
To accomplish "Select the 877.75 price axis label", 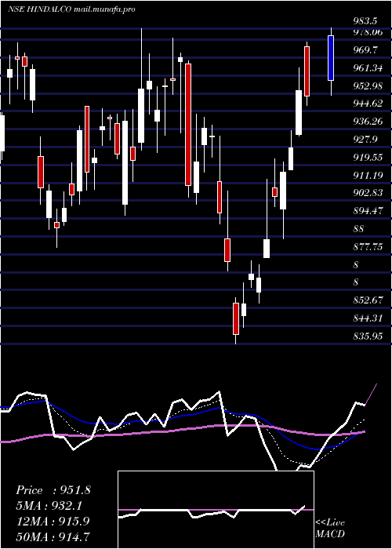I will coord(368,247).
